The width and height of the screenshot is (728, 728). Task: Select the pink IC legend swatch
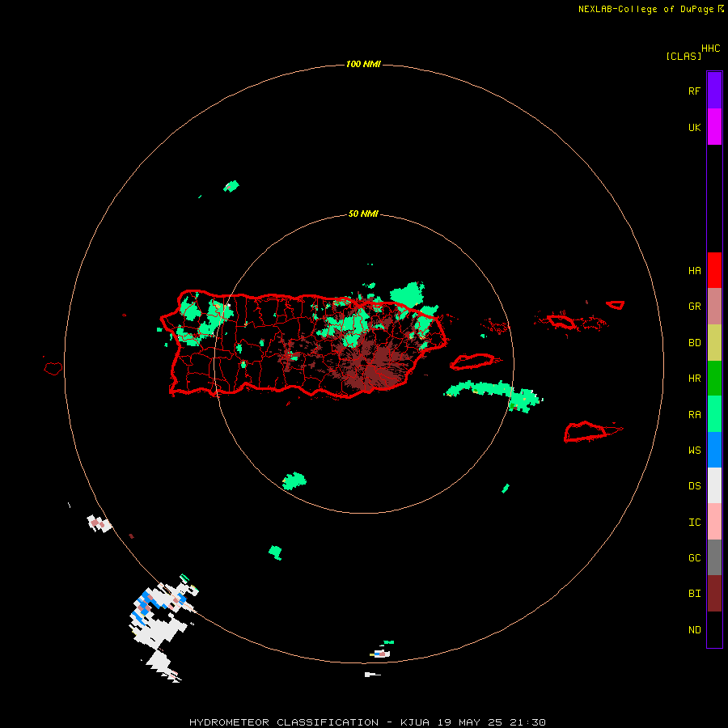[714, 522]
